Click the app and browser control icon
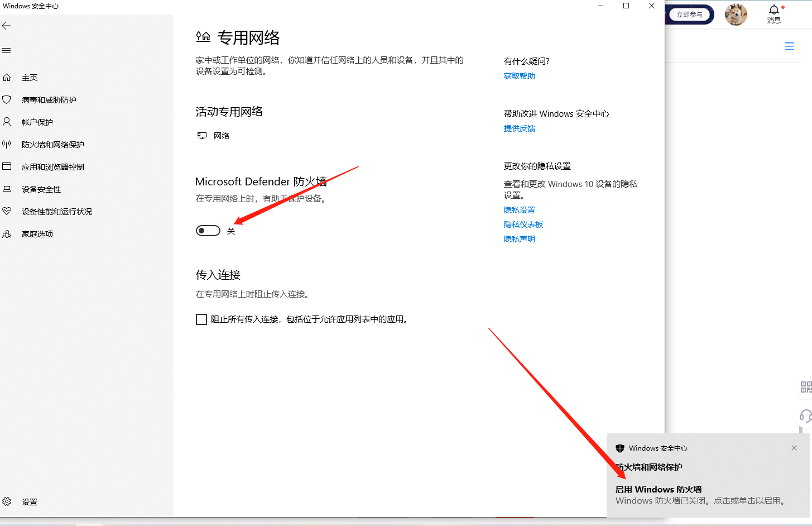The width and height of the screenshot is (812, 526). (x=7, y=166)
